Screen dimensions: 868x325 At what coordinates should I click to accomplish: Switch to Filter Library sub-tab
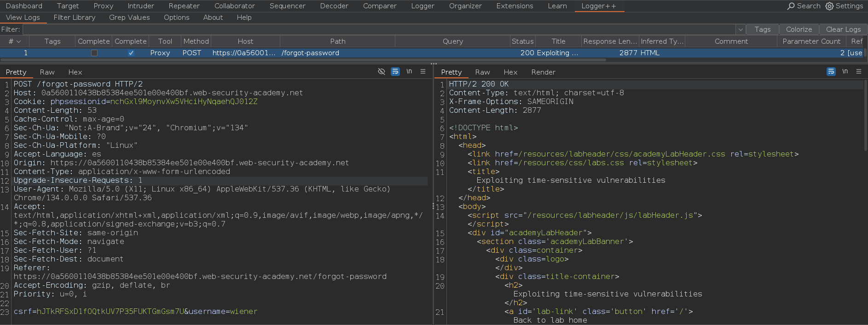75,17
